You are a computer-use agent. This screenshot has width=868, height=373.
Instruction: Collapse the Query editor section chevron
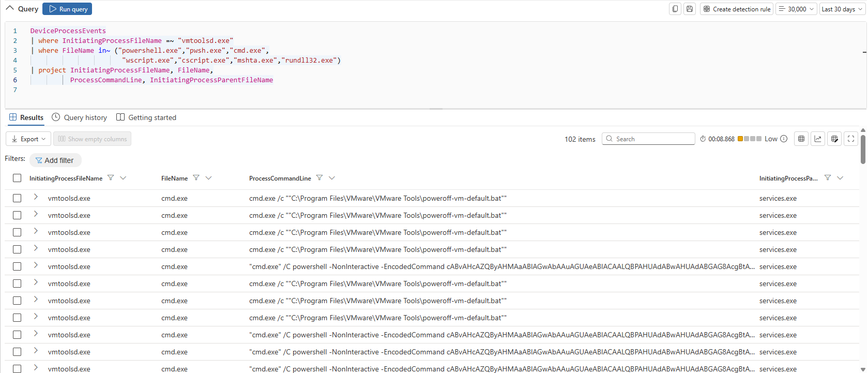click(10, 8)
